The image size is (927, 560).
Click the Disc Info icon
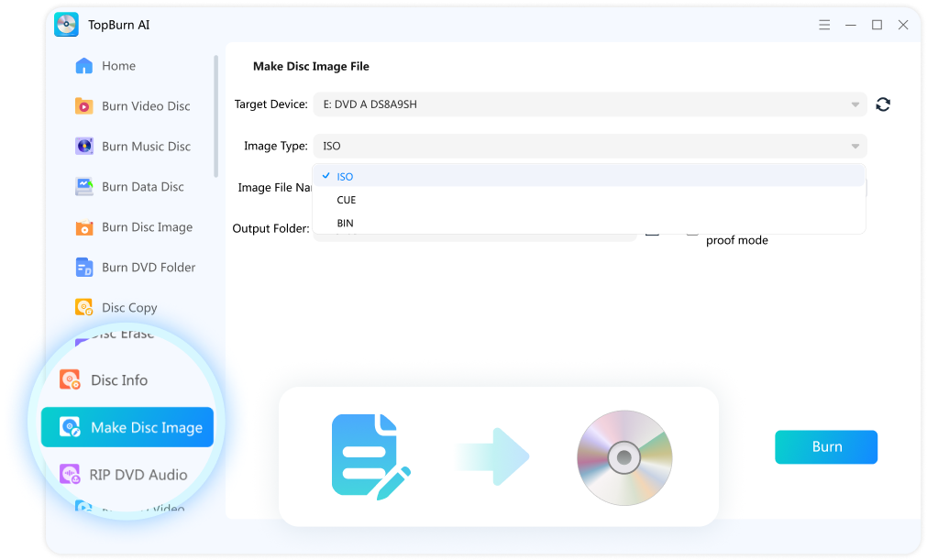[70, 379]
